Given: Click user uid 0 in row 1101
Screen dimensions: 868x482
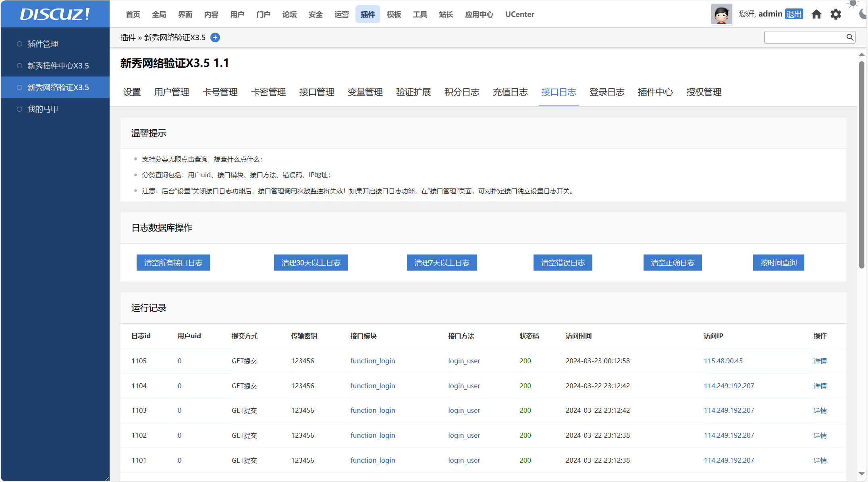Looking at the screenshot, I should pyautogui.click(x=179, y=460).
